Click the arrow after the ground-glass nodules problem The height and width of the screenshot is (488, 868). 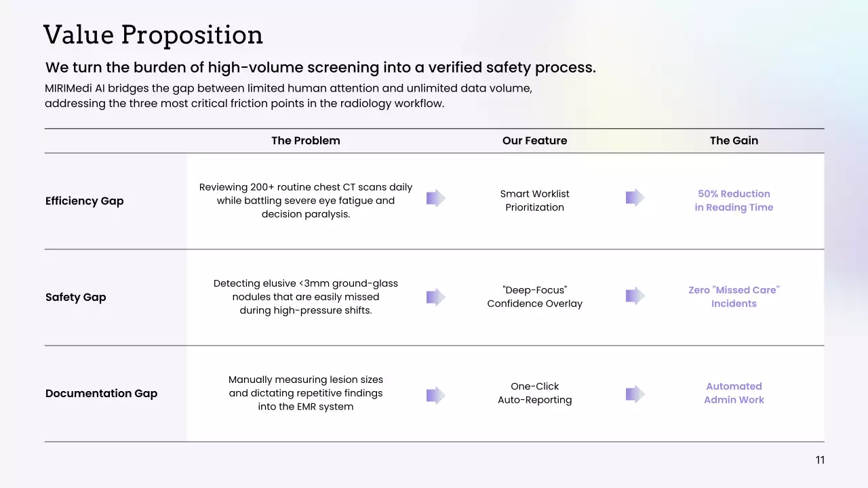tap(435, 297)
